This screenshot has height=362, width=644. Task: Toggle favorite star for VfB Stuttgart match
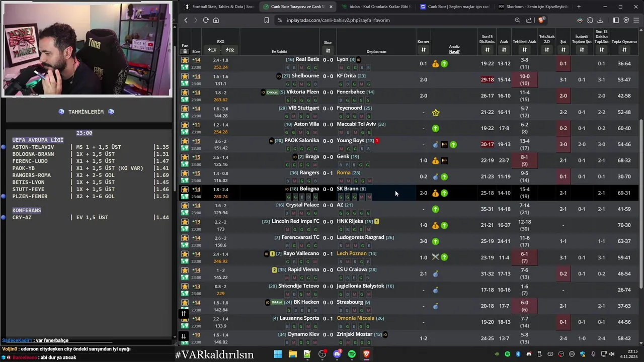185,109
